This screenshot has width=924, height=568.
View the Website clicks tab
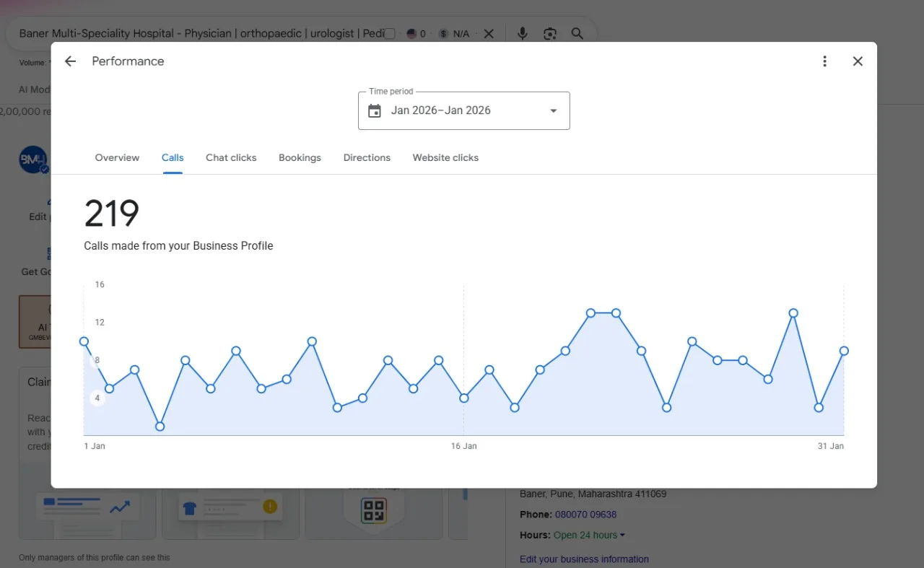click(445, 157)
